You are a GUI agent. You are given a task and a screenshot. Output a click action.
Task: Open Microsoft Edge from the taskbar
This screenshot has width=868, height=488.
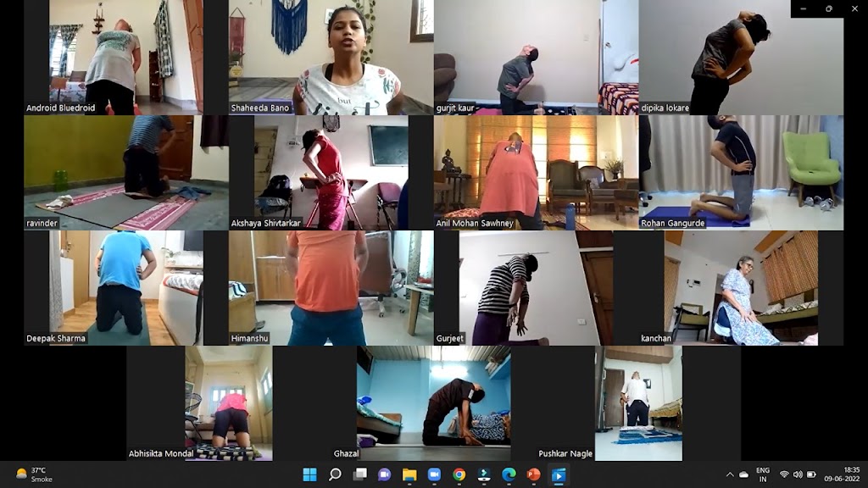tap(509, 474)
